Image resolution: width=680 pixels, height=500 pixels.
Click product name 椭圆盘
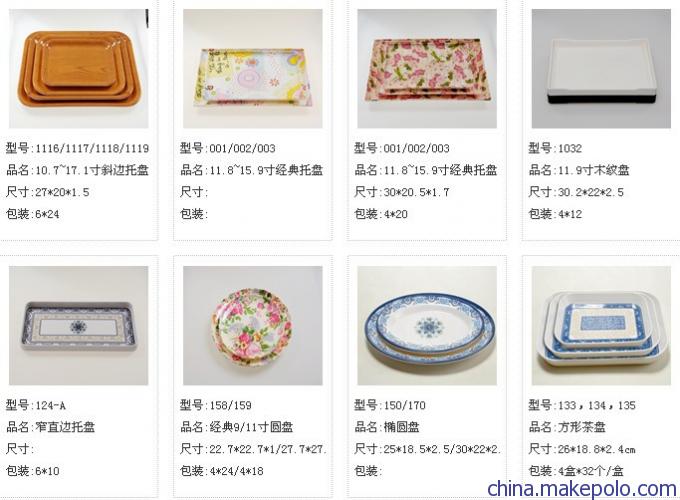(x=402, y=427)
